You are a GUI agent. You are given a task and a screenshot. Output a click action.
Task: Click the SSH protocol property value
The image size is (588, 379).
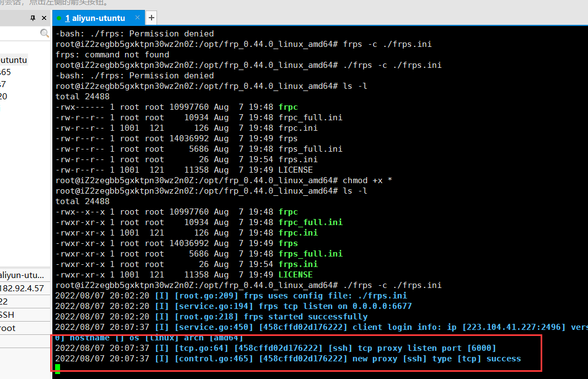[8, 314]
